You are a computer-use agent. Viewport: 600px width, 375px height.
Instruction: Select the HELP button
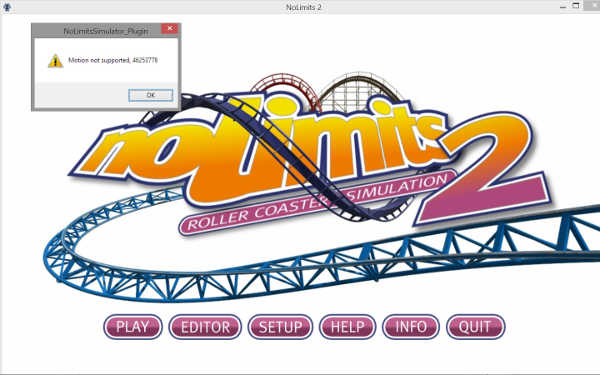pyautogui.click(x=347, y=327)
